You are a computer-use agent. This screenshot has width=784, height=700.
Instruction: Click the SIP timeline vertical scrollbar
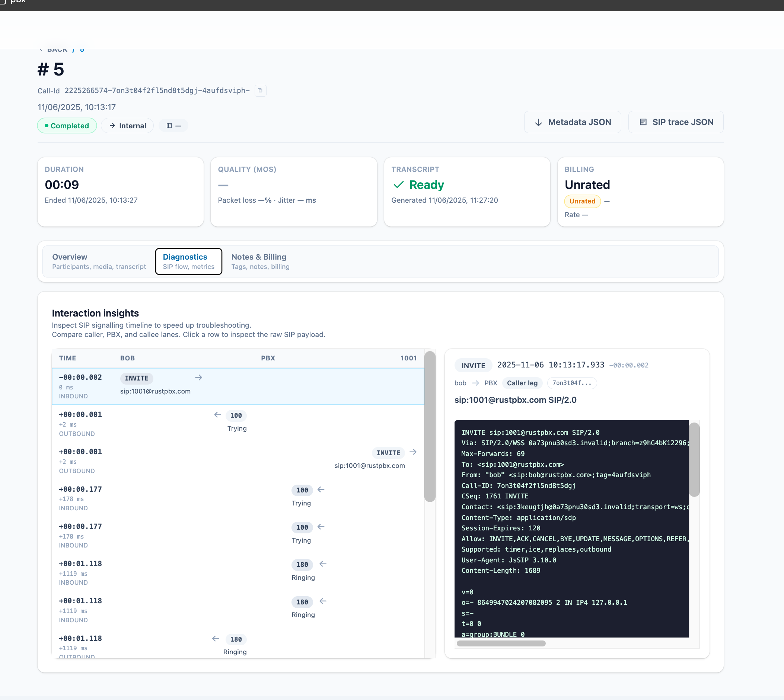point(430,427)
